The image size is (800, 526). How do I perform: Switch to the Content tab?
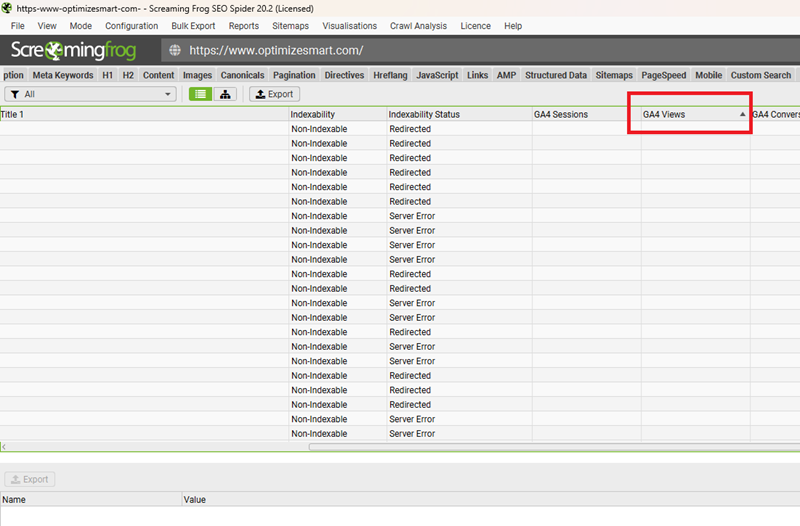pos(158,75)
